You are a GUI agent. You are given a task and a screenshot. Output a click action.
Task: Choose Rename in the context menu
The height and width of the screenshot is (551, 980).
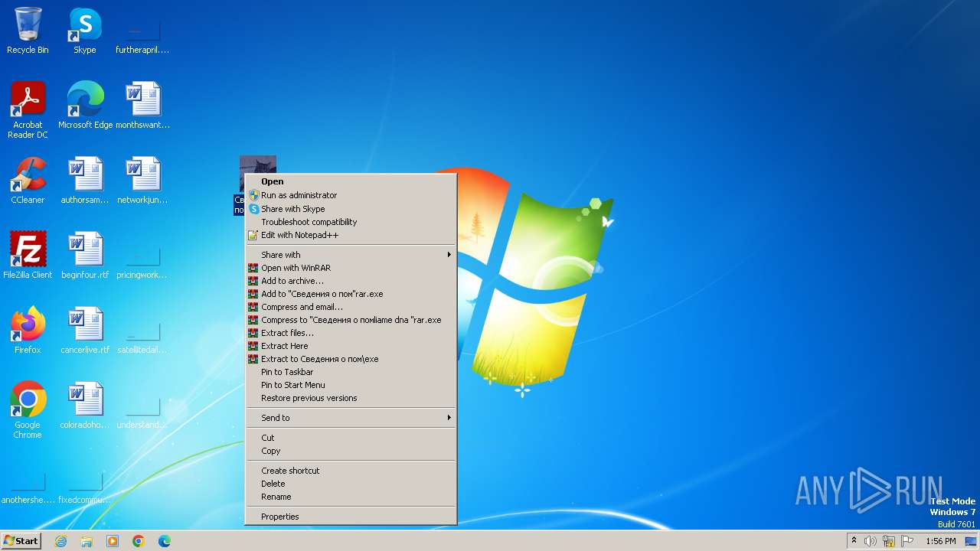tap(351, 497)
